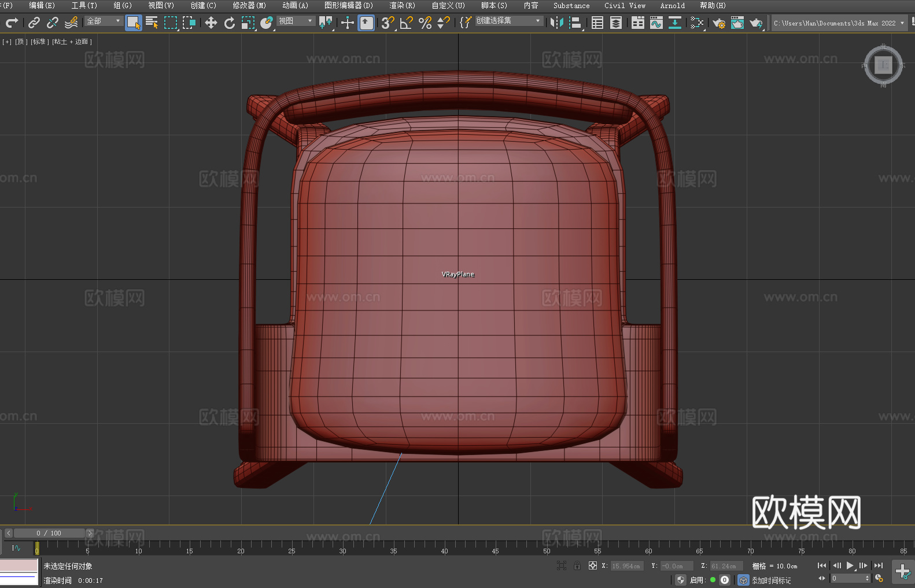This screenshot has height=588, width=915.
Task: Toggle Select and Manipulate crosshair tool
Action: pos(348,23)
